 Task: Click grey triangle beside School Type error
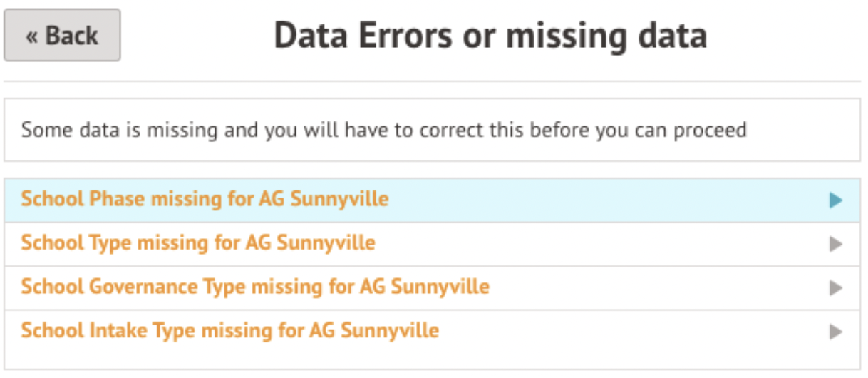point(836,245)
